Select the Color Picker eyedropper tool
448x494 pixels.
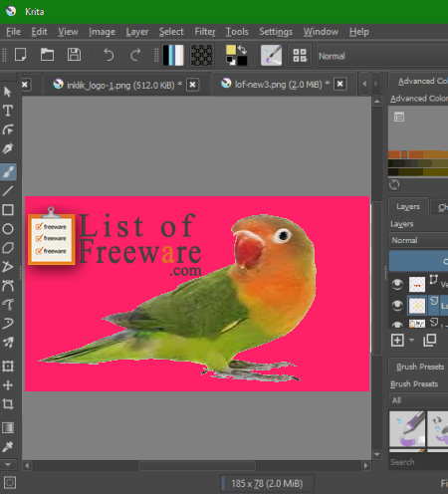click(8, 446)
